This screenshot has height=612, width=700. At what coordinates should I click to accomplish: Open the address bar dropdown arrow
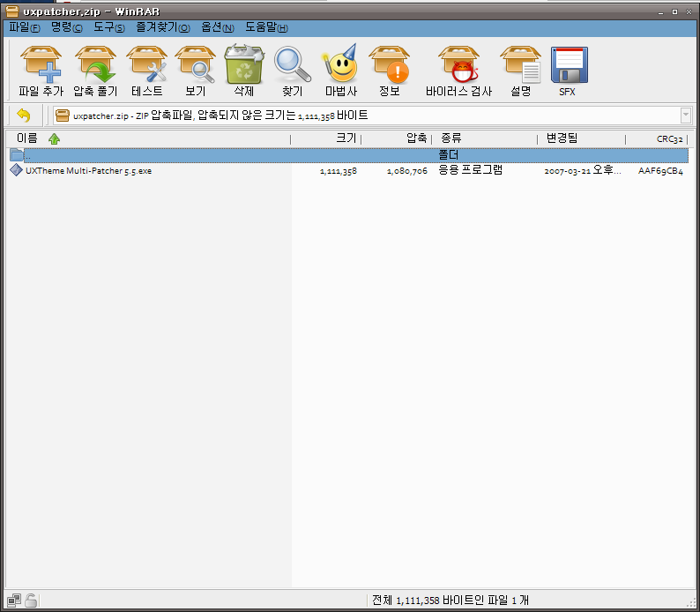(x=686, y=116)
